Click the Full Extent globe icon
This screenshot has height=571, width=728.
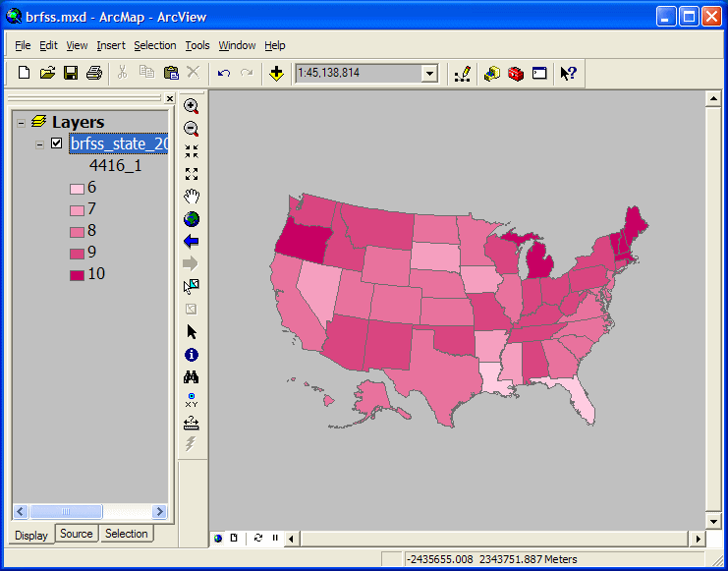coord(192,219)
